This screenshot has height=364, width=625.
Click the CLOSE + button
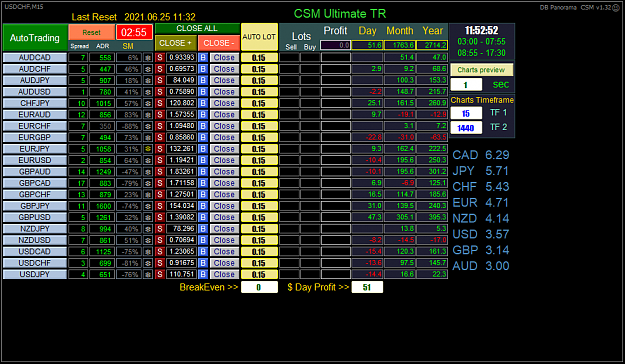(175, 43)
